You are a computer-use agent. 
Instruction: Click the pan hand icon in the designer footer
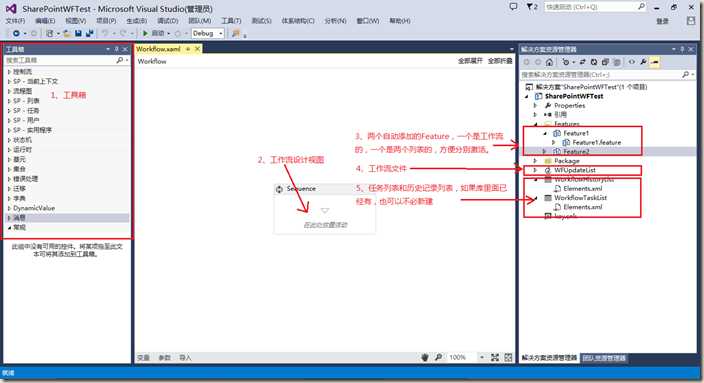(x=425, y=357)
